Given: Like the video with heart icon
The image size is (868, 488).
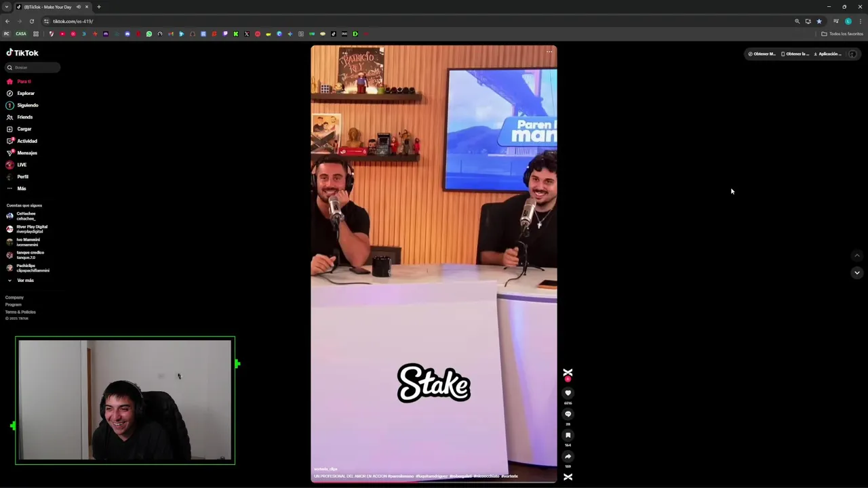Looking at the screenshot, I should click(x=568, y=393).
